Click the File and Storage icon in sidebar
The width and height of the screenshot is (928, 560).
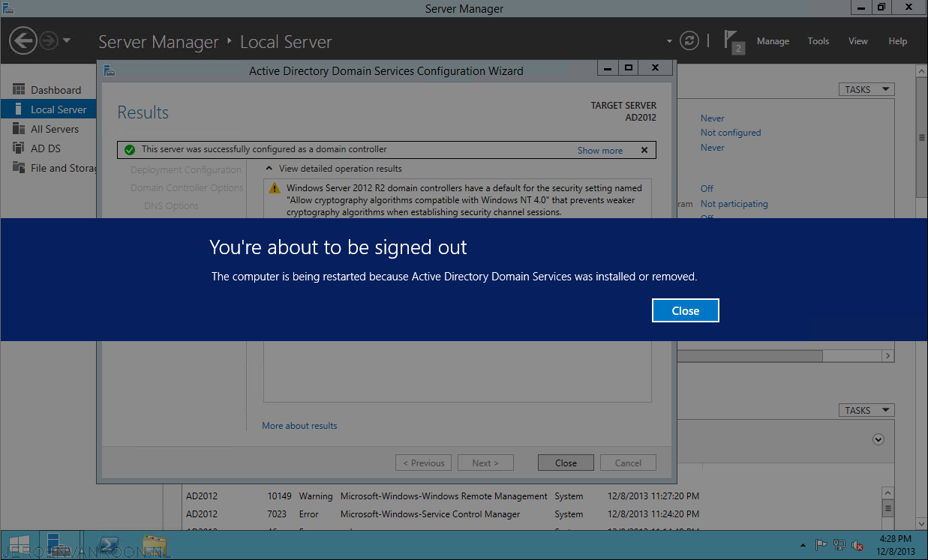[19, 168]
